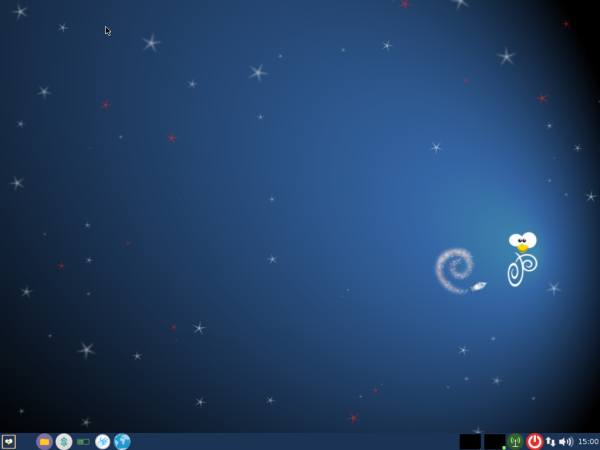Launch the web browser globe icon
The image size is (600, 450).
point(122,442)
